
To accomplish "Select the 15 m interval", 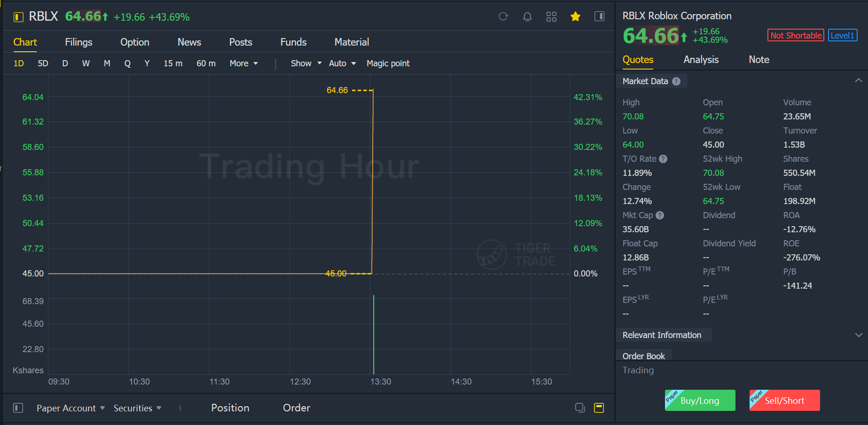I will [173, 63].
